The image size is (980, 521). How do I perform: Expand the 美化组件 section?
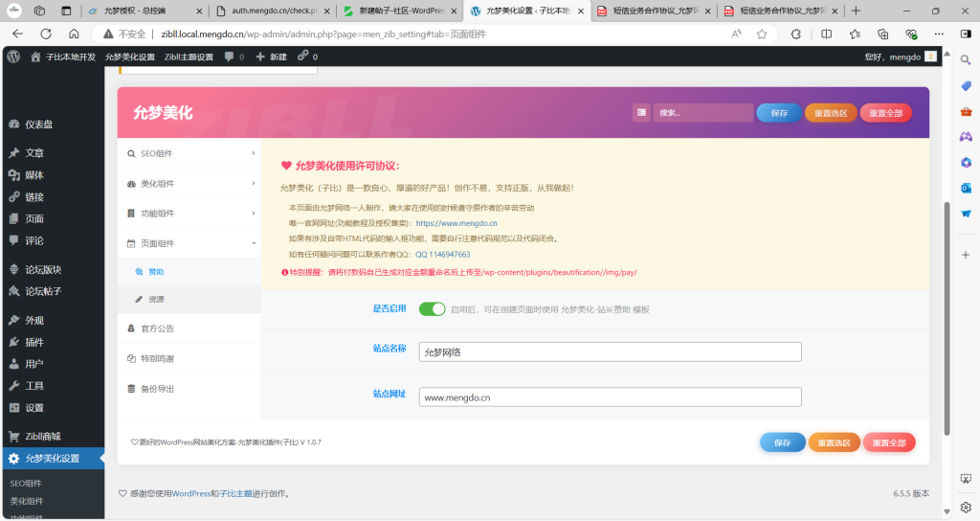coord(189,183)
